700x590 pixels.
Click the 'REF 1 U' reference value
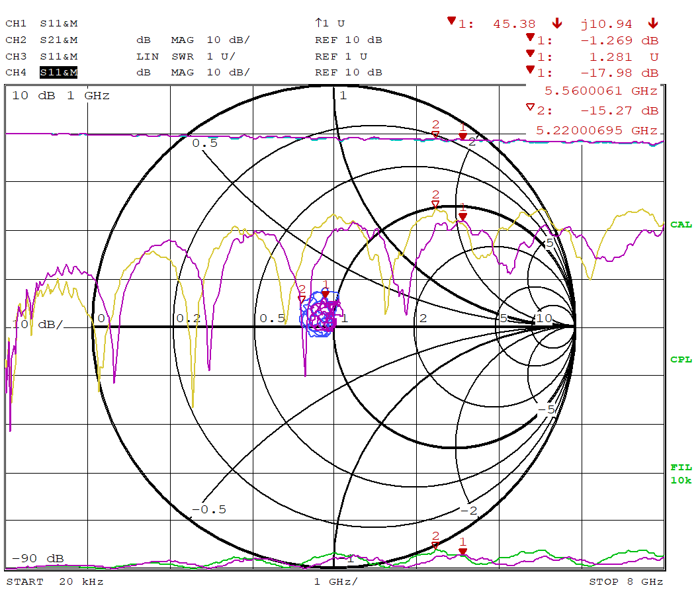pyautogui.click(x=341, y=56)
